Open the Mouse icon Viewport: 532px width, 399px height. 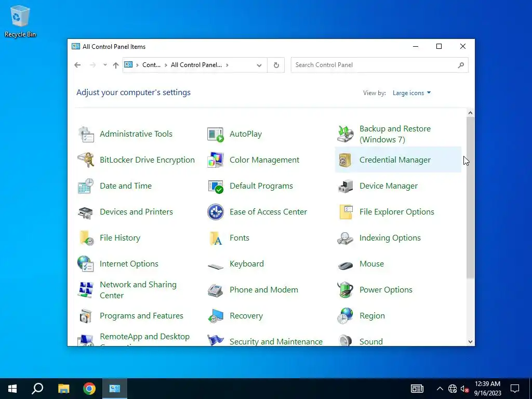(x=345, y=264)
